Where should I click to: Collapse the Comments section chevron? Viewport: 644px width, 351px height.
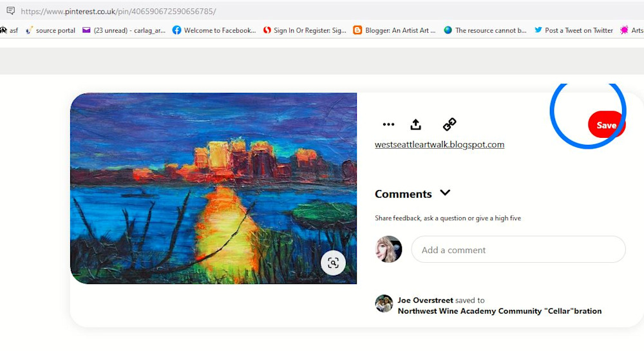(445, 193)
